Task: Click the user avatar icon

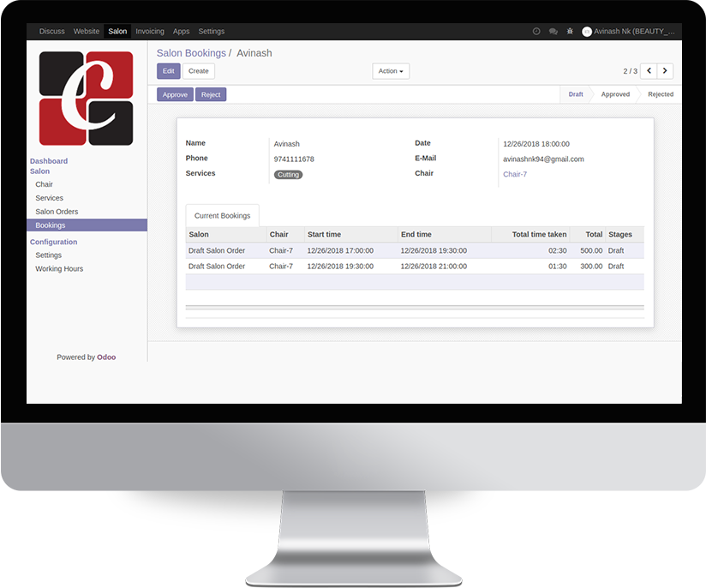Action: (587, 32)
